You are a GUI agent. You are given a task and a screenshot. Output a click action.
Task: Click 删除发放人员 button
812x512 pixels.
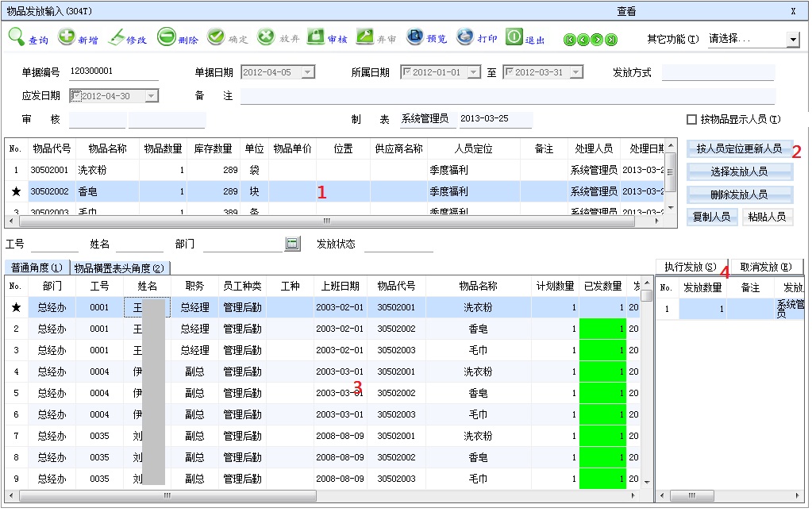click(740, 194)
